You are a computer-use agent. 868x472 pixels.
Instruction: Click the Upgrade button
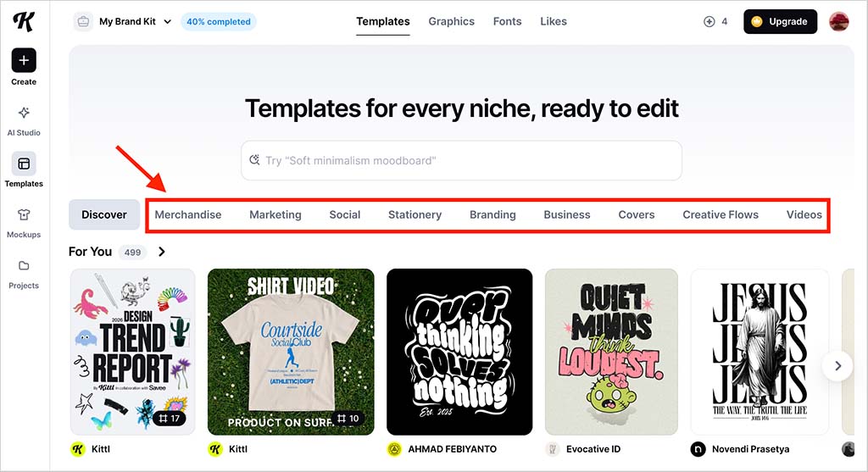(x=780, y=21)
